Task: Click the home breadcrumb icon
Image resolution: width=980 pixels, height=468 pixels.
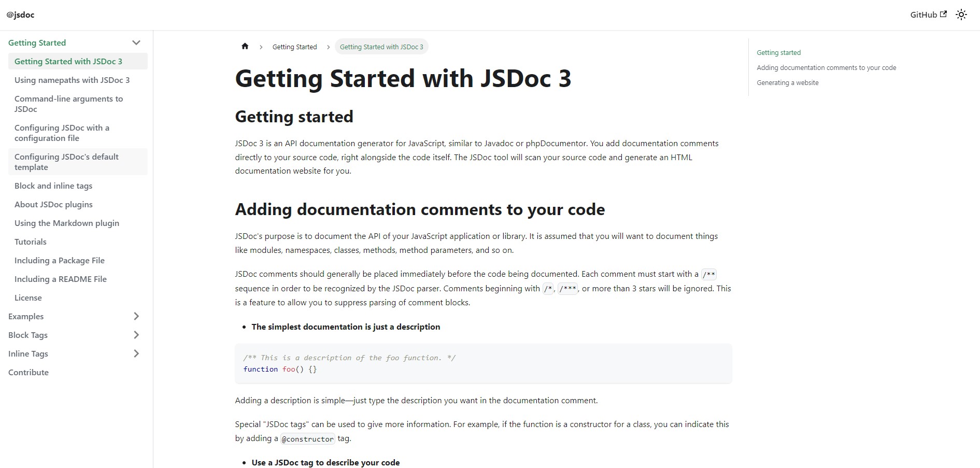Action: [245, 47]
